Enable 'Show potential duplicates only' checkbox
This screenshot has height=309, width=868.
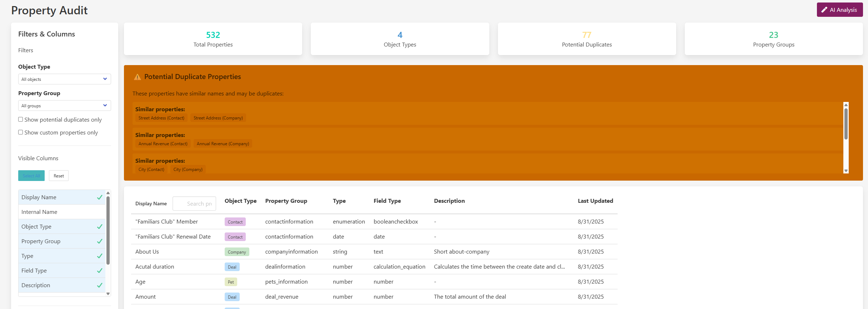point(21,119)
